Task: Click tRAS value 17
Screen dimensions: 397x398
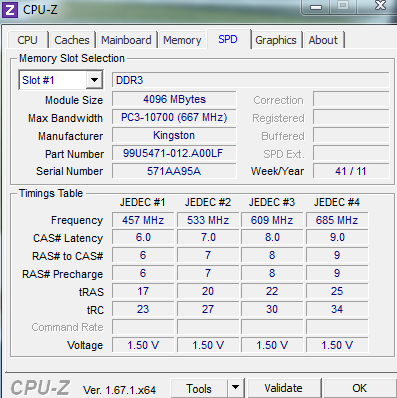Action: [x=143, y=291]
